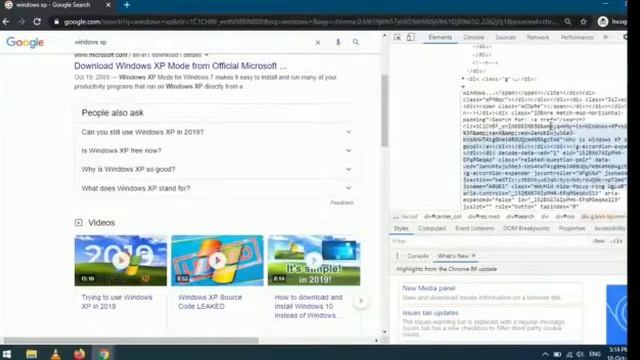Switch to the Computed pane tab
640x360 pixels.
(x=432, y=228)
